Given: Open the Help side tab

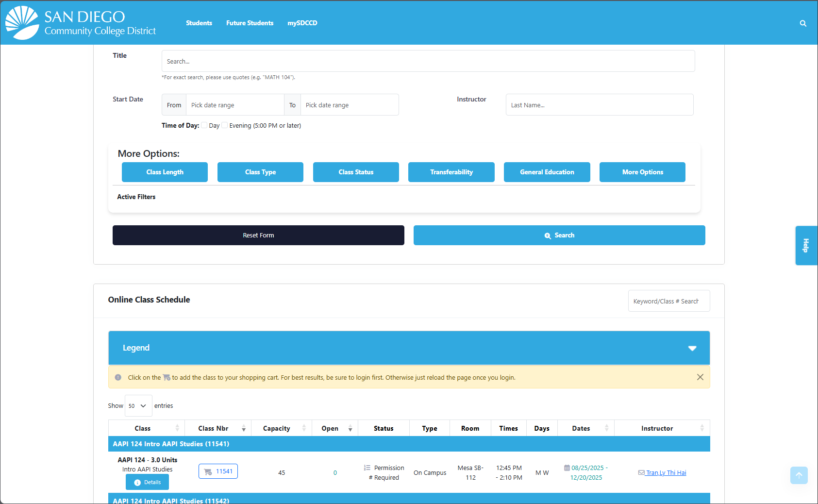Looking at the screenshot, I should click(x=806, y=245).
